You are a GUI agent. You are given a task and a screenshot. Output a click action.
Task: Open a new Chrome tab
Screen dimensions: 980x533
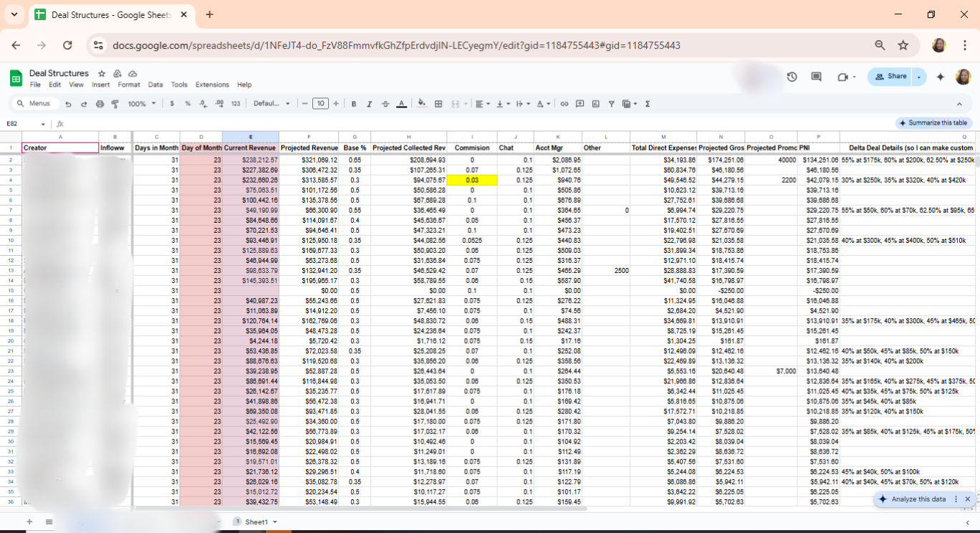point(209,14)
